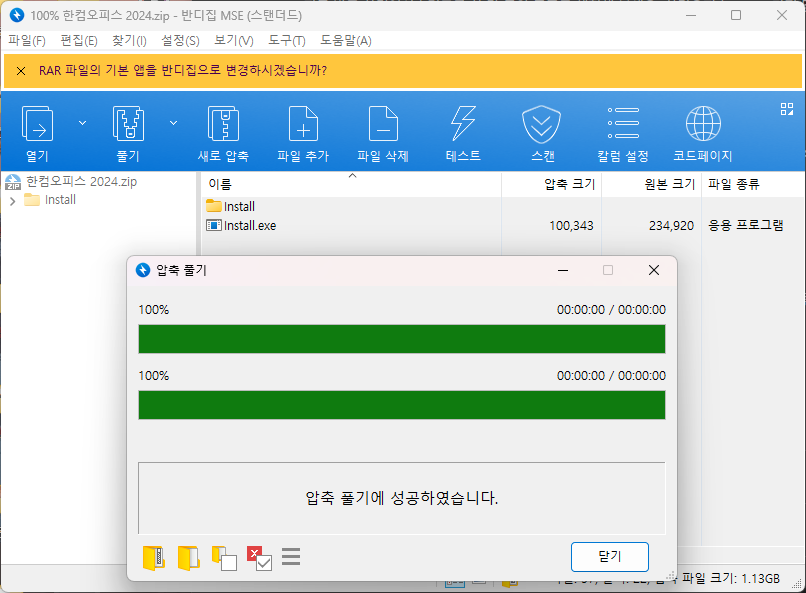Click the lower extraction progress bar
Image resolution: width=806 pixels, height=593 pixels.
pos(401,405)
